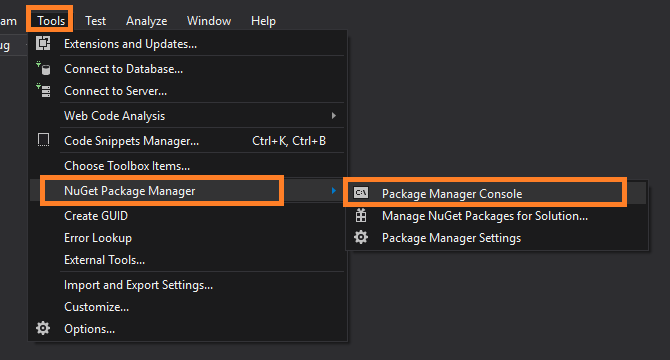Open the Analyze menu
This screenshot has height=360, width=670.
(x=147, y=20)
